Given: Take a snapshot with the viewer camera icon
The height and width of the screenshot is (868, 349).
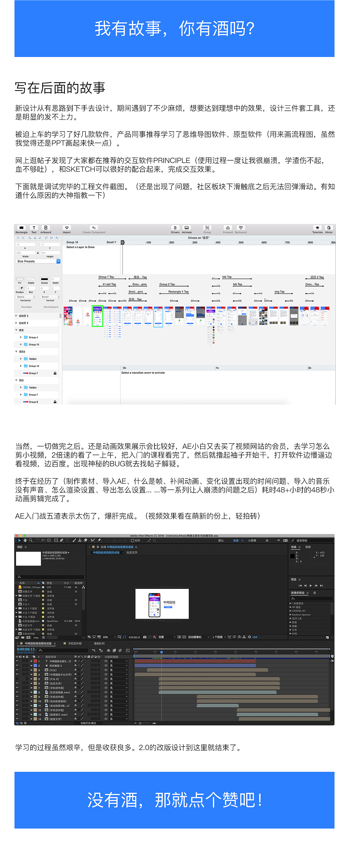Looking at the screenshot, I should coord(145,637).
